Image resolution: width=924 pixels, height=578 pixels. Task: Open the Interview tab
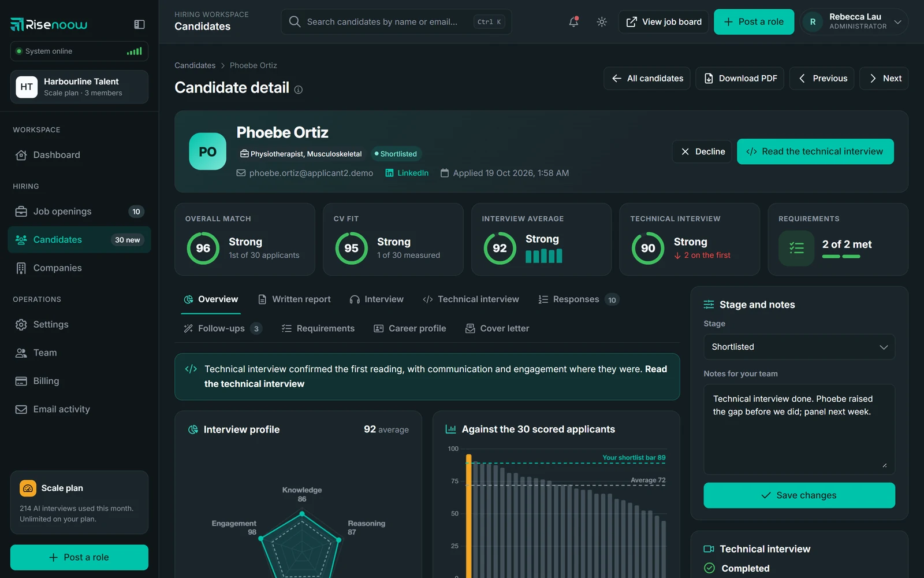coord(377,299)
